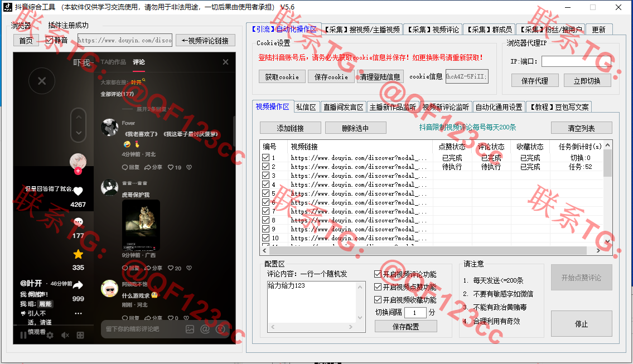Disable 开启视频点赞功能 checkbox

pos(378,287)
